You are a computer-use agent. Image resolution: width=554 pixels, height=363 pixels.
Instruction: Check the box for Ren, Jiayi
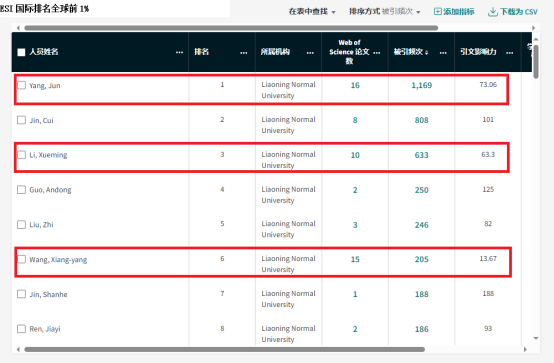pos(22,329)
